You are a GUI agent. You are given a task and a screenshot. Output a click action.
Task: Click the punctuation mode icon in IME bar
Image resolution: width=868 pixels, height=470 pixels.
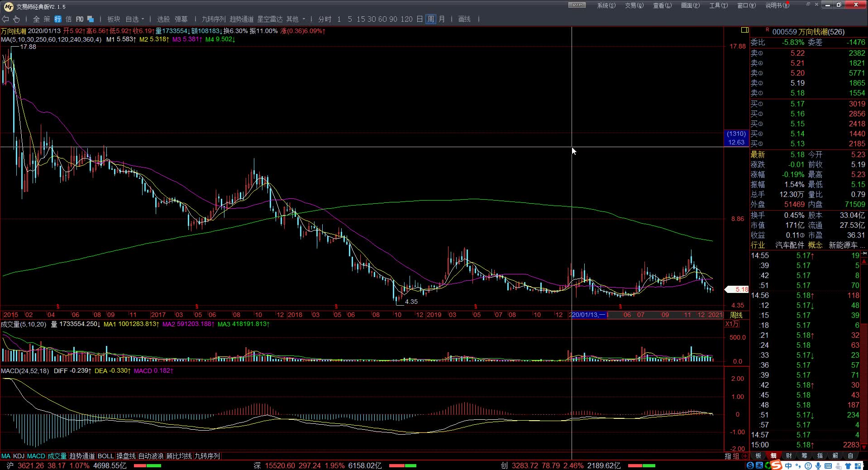(x=799, y=465)
